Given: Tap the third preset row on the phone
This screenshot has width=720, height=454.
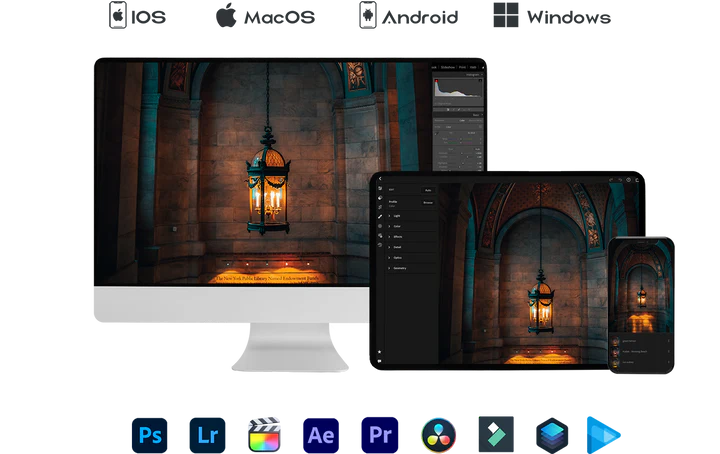Looking at the screenshot, I should pos(641,362).
